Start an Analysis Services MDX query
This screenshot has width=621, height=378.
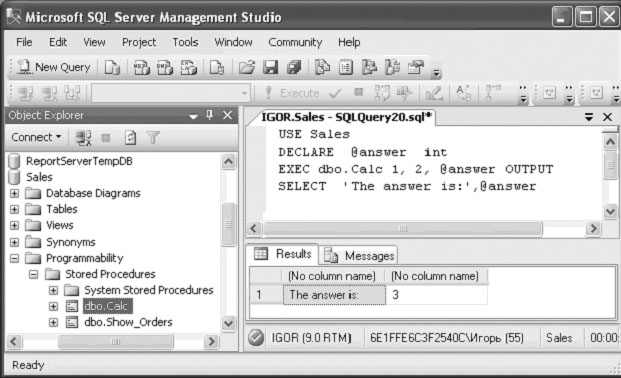pyautogui.click(x=141, y=67)
